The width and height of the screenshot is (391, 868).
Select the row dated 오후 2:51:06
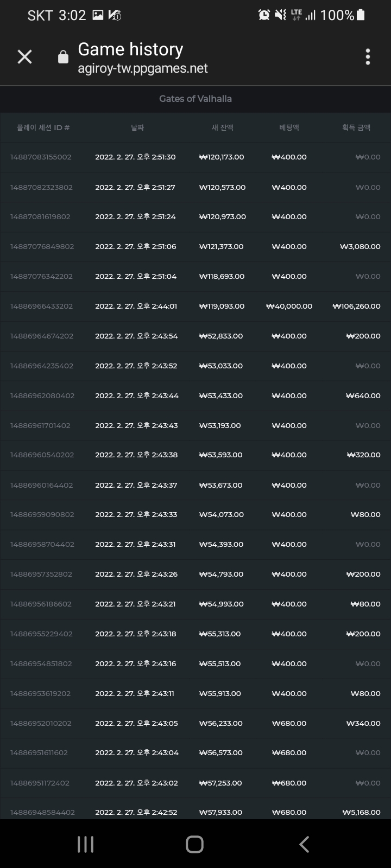pos(195,246)
